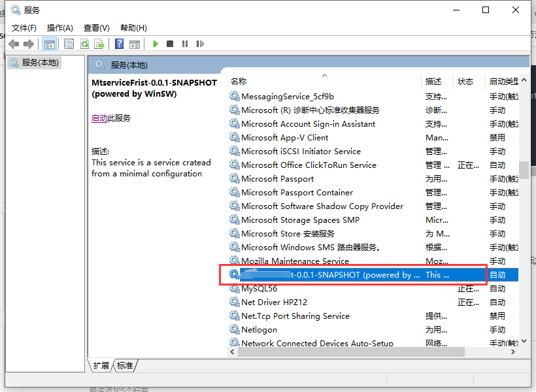Select Net.Tcp Port Sharing Service

[x=373, y=316]
